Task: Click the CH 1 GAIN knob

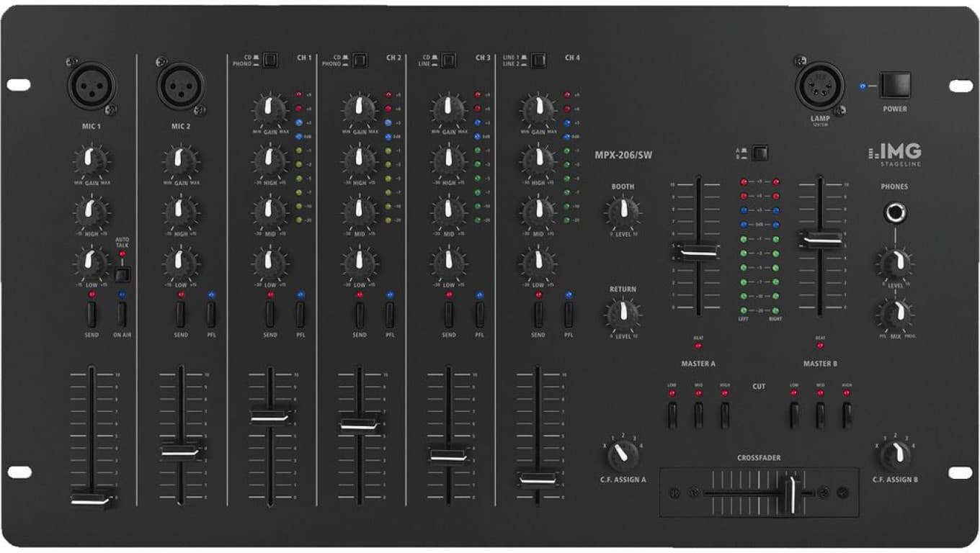Action: (269, 109)
